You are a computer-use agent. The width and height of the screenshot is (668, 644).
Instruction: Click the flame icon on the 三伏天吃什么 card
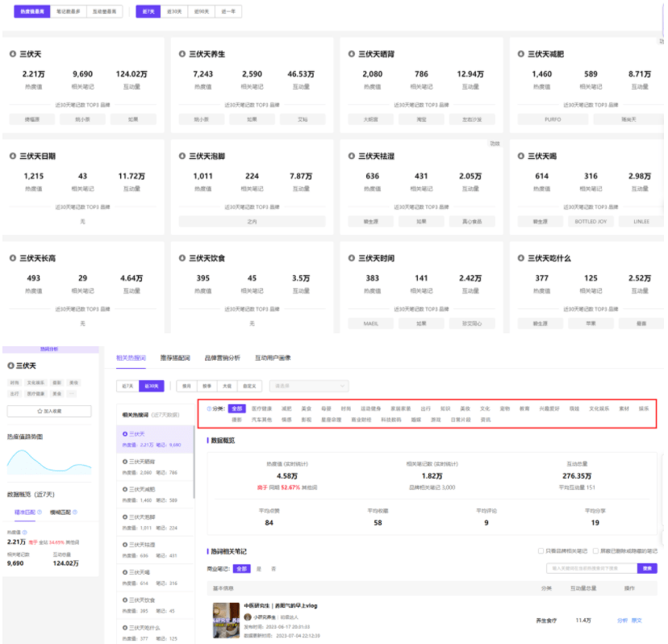tap(520, 258)
